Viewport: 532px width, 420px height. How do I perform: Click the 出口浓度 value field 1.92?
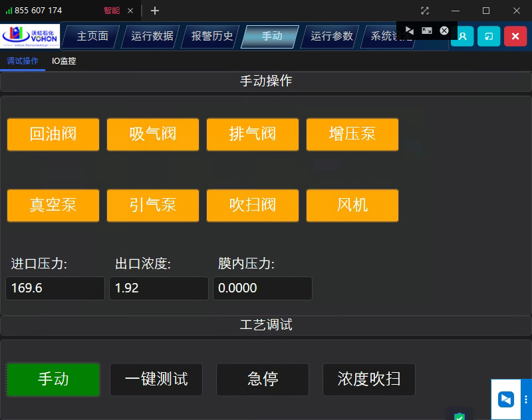coord(159,288)
